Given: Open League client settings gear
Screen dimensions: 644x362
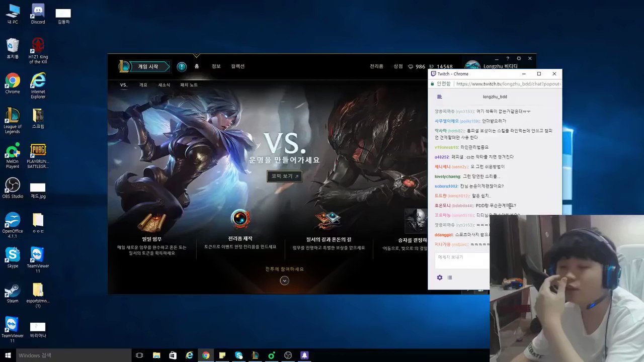Looking at the screenshot, I should click(x=519, y=58).
